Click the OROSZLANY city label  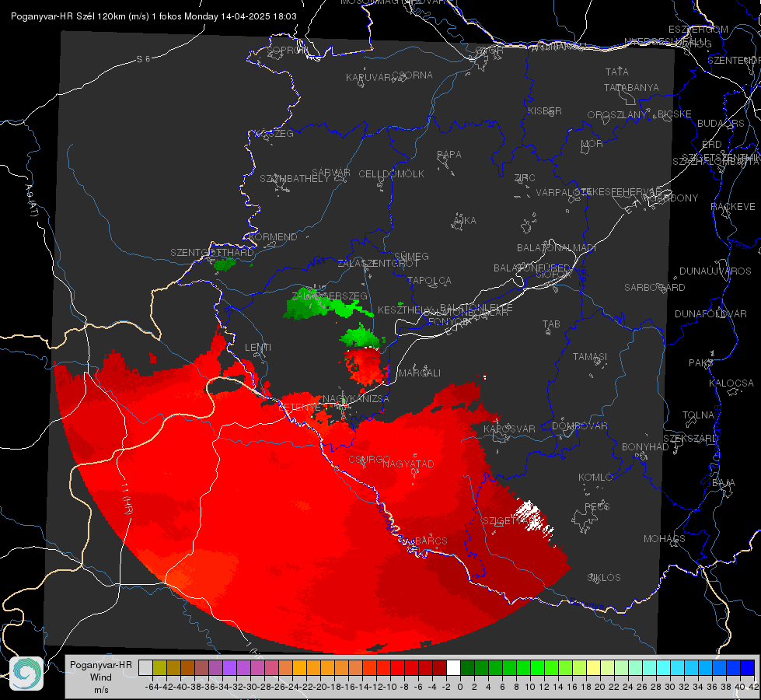(x=617, y=115)
